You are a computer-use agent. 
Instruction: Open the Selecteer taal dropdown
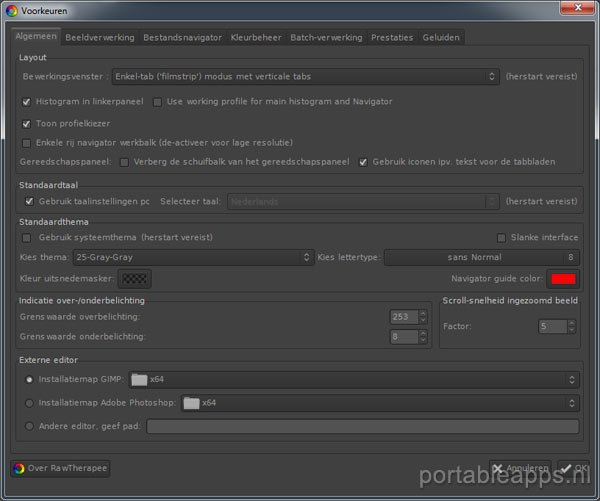(x=363, y=202)
